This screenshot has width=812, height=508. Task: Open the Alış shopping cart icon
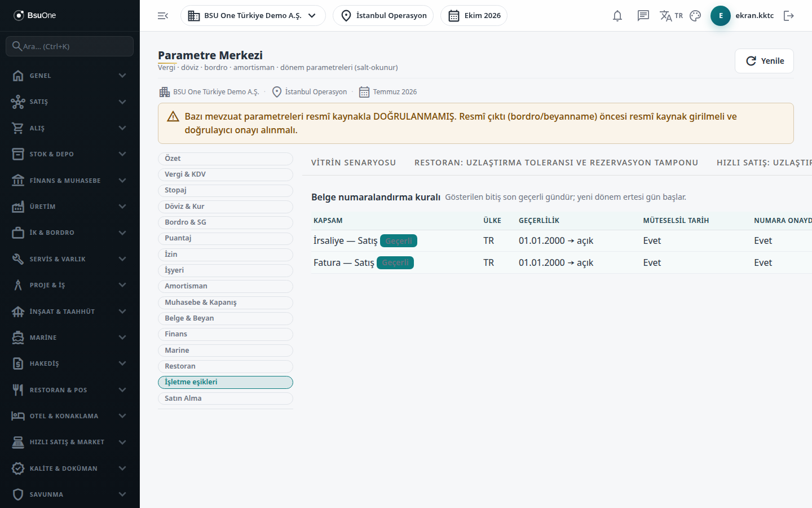click(x=18, y=128)
